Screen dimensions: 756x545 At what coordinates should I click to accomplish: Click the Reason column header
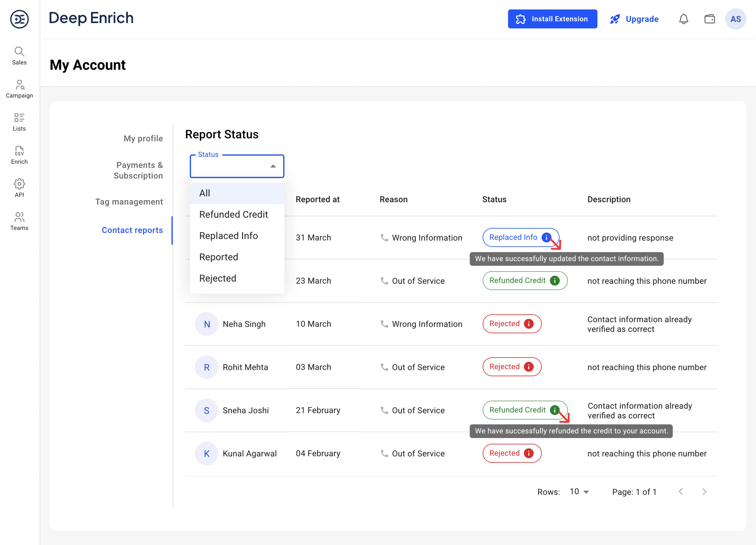click(394, 200)
